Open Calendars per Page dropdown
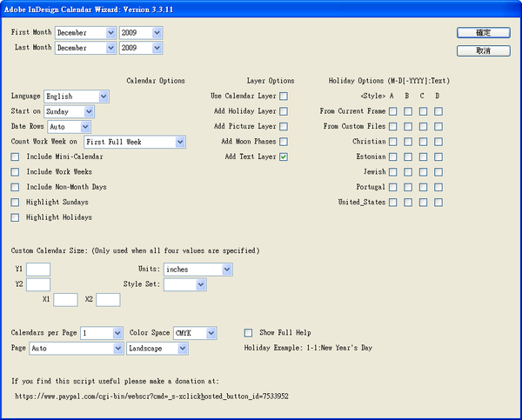522x420 pixels. (x=102, y=333)
